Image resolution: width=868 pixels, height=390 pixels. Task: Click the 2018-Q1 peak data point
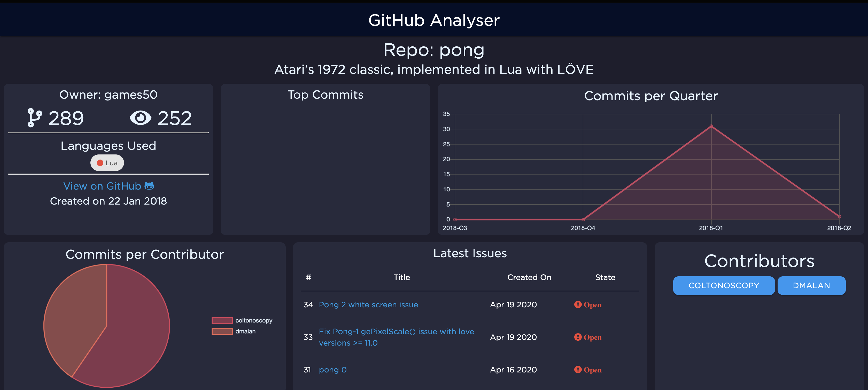tap(711, 126)
